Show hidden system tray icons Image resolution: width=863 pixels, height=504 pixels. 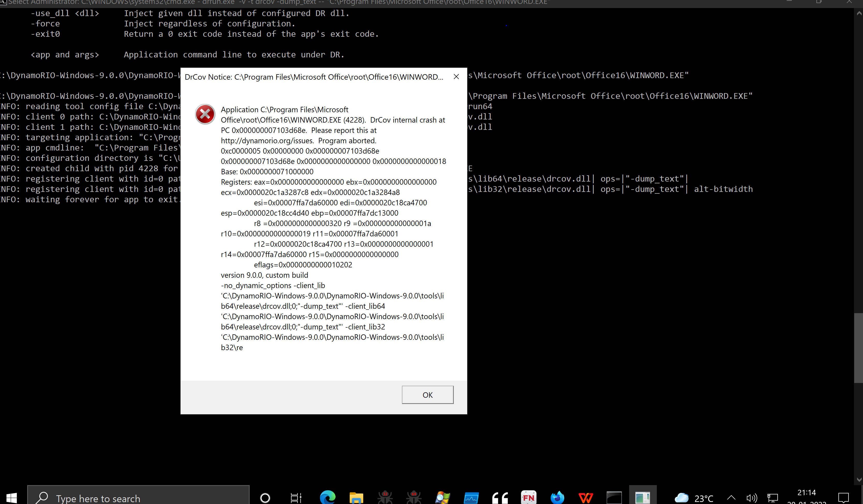coord(731,498)
